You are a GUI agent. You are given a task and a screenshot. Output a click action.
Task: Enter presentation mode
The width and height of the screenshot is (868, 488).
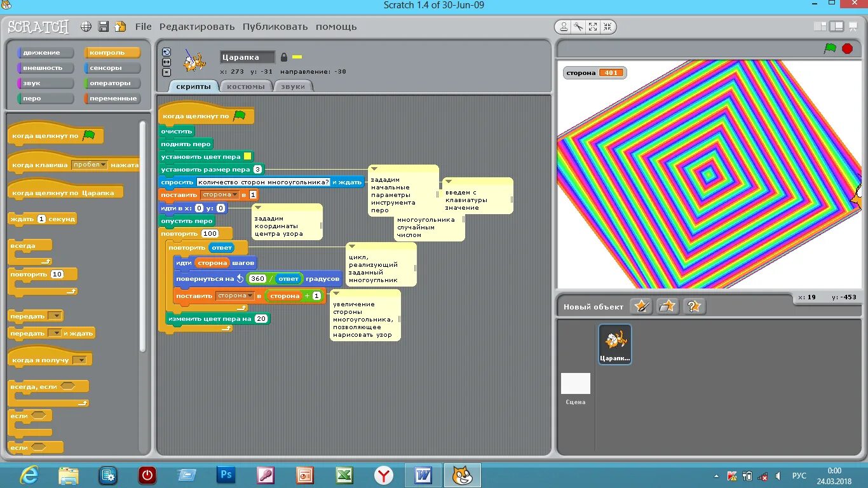pyautogui.click(x=853, y=27)
